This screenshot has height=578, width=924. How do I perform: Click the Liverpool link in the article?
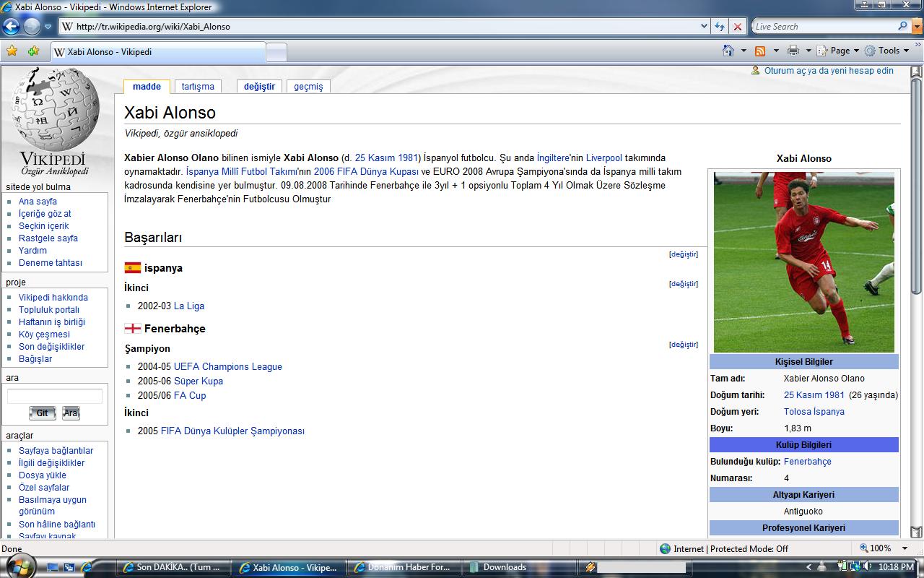click(603, 158)
